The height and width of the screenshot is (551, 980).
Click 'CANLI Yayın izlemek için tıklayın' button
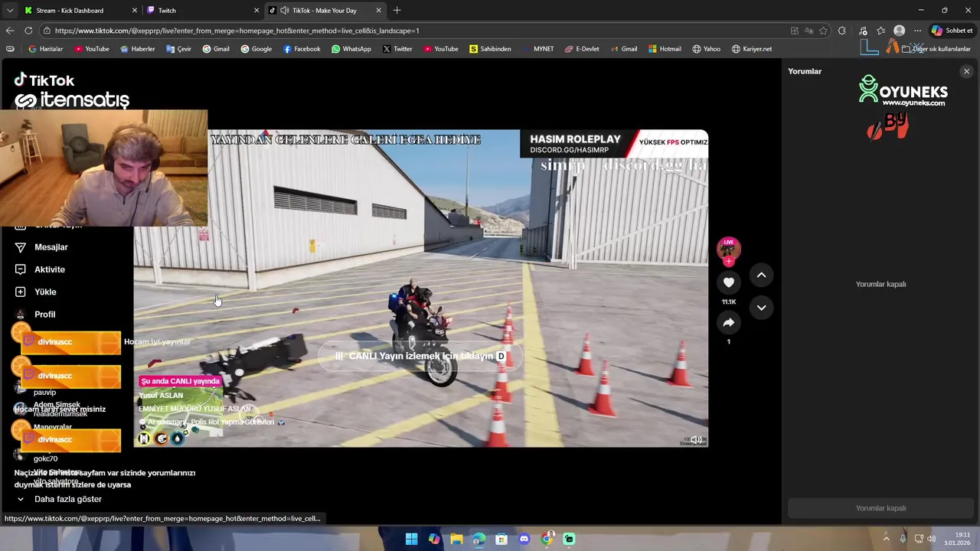pos(420,356)
